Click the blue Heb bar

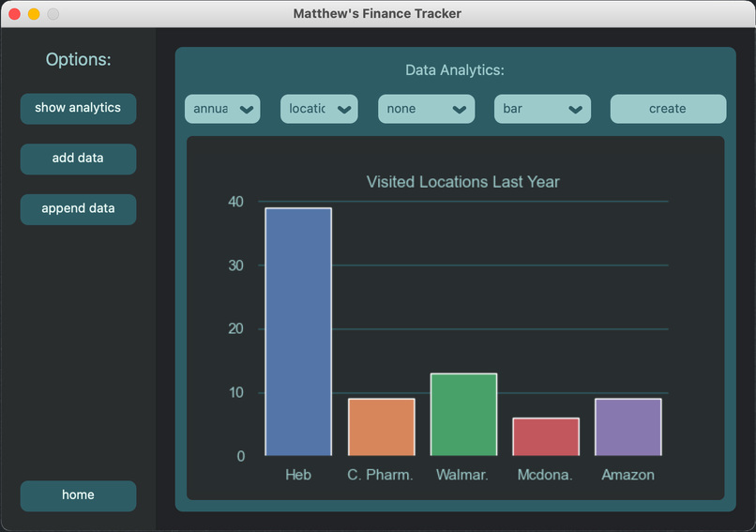(x=298, y=332)
